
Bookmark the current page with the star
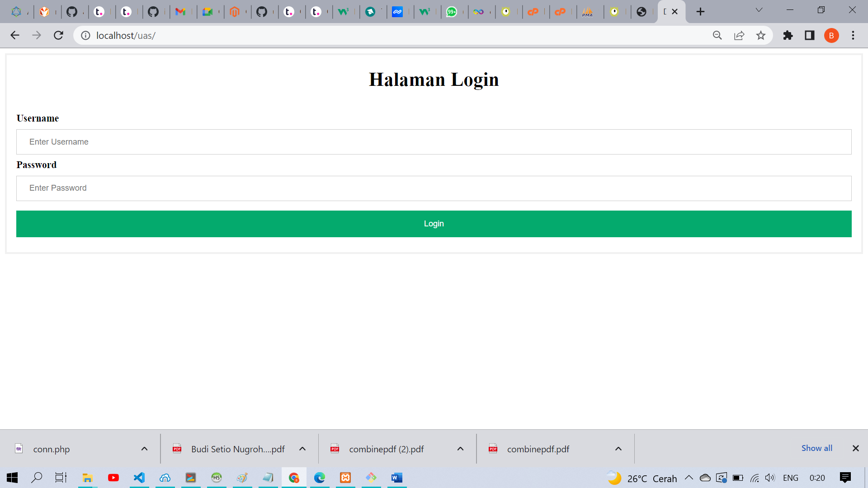click(761, 35)
